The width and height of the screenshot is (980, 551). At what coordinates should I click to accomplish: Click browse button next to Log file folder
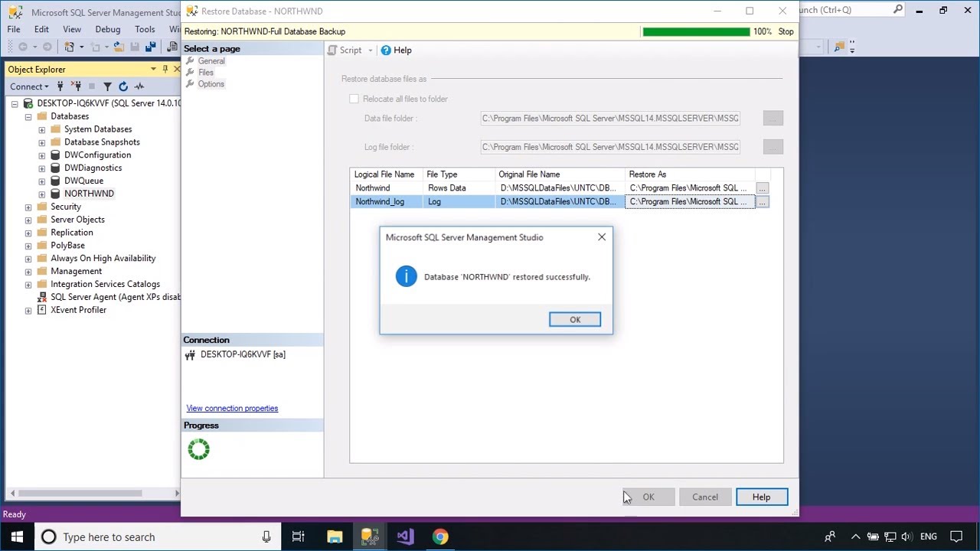773,147
